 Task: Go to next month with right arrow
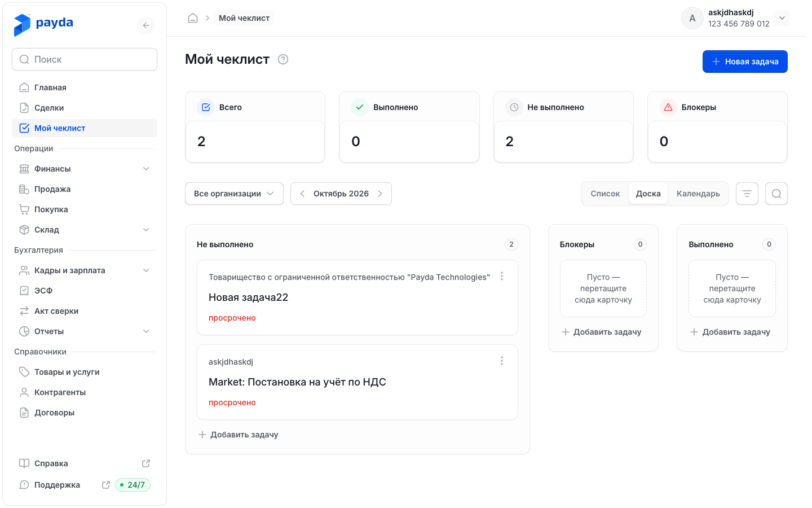pyautogui.click(x=380, y=194)
